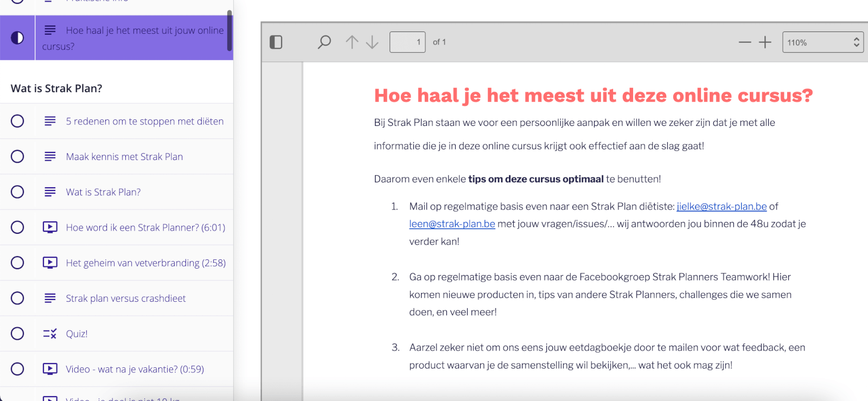Click the PDF title 'Hoe haal je het meest uit deze online cursus?'

click(593, 96)
